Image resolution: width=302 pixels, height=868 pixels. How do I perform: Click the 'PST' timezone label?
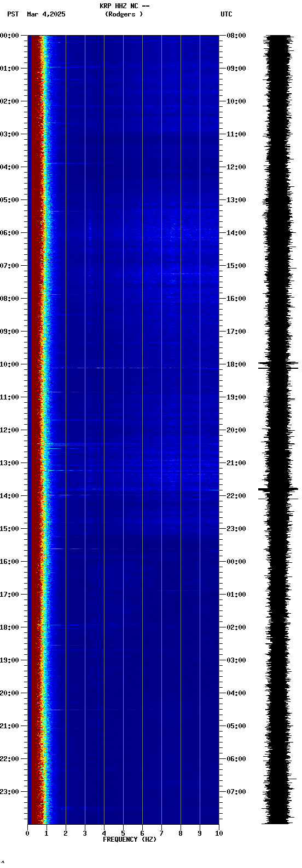13,14
